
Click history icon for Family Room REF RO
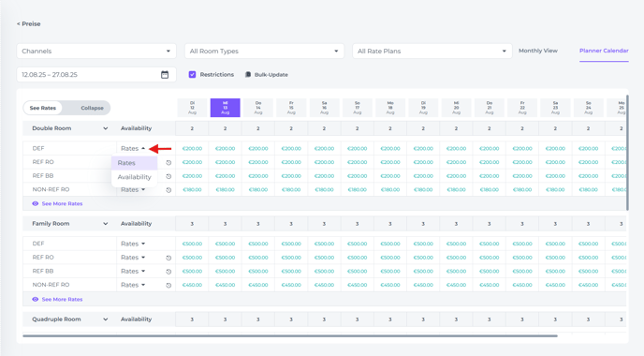168,258
